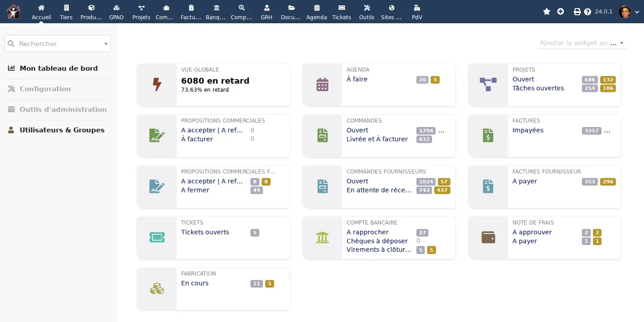Click the Dolibarr logo in top-left
Screen dimensions: 644x322
pos(13,12)
